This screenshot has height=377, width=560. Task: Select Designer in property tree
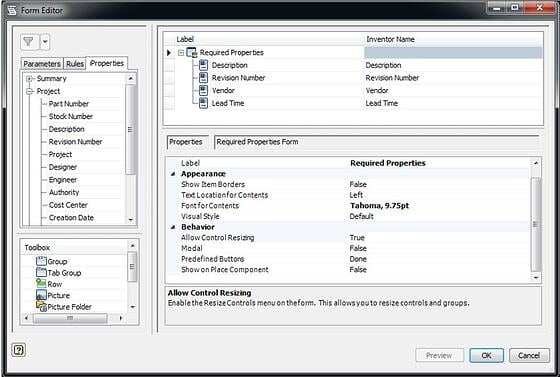click(x=63, y=167)
